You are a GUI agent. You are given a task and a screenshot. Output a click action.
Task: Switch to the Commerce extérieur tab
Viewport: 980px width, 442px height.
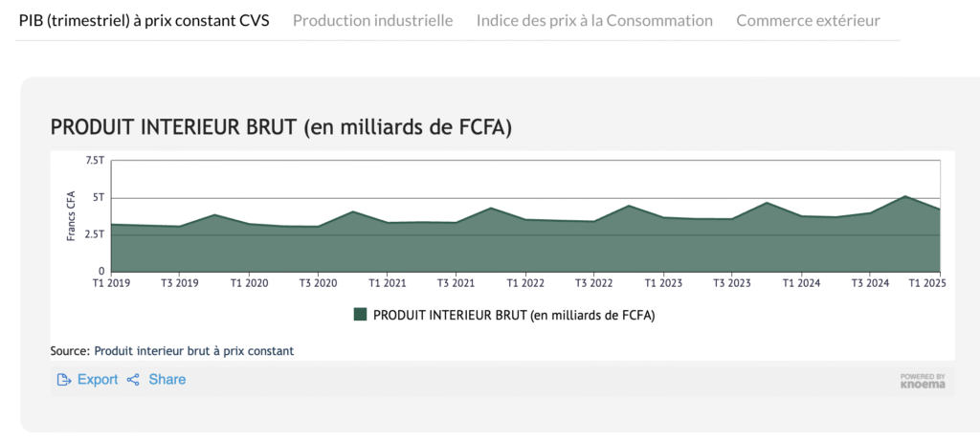(808, 21)
